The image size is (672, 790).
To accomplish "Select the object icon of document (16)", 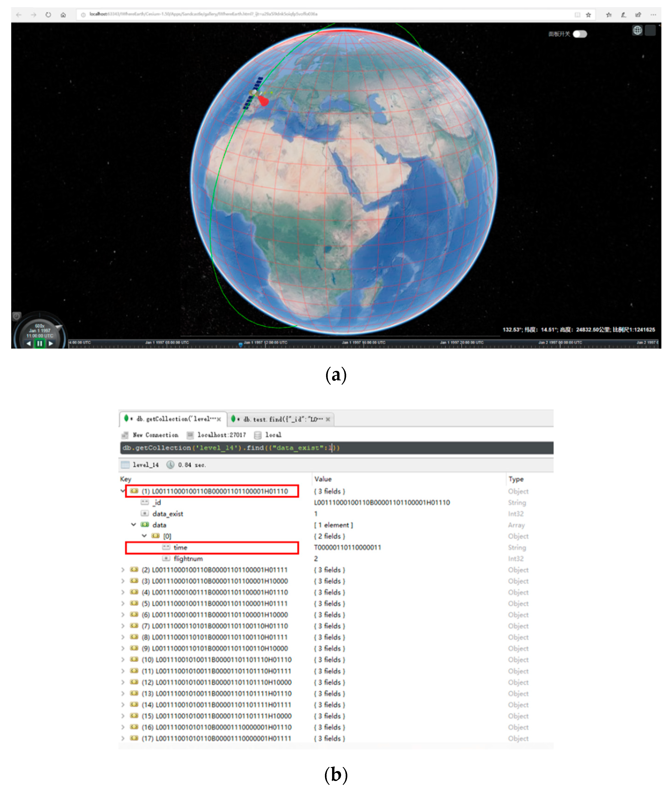I will [x=134, y=727].
